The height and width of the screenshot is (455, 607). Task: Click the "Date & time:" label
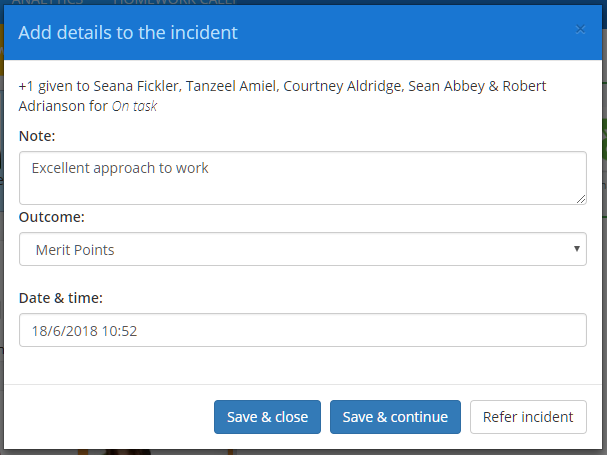tap(60, 298)
